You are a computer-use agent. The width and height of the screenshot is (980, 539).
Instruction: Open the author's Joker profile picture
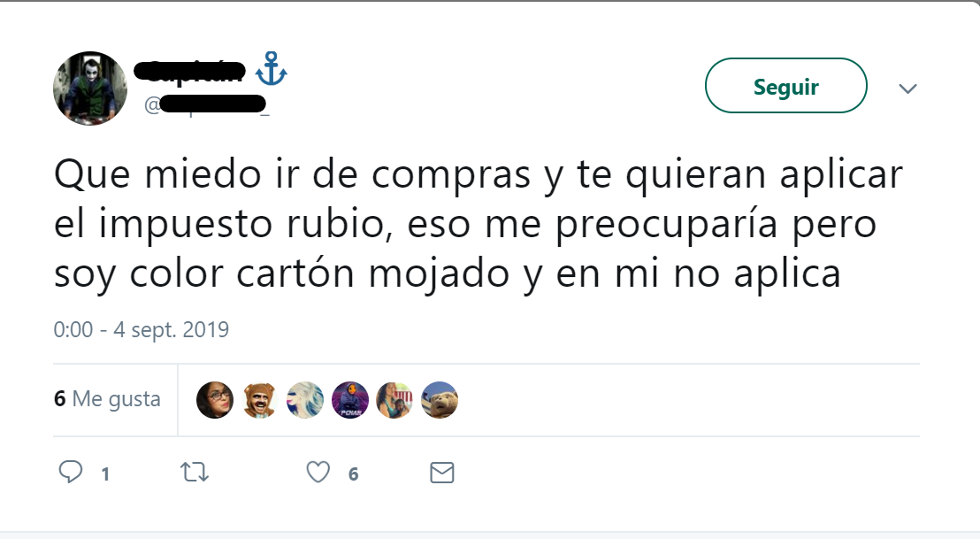click(90, 89)
